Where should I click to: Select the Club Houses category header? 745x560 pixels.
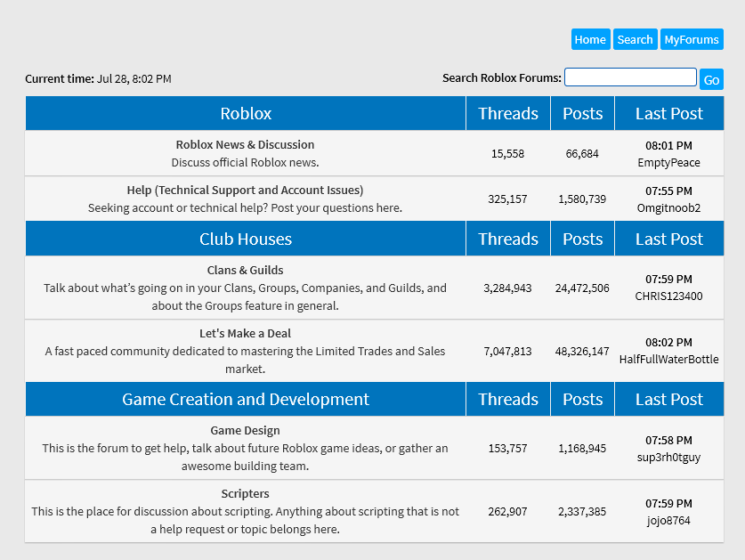coord(246,239)
